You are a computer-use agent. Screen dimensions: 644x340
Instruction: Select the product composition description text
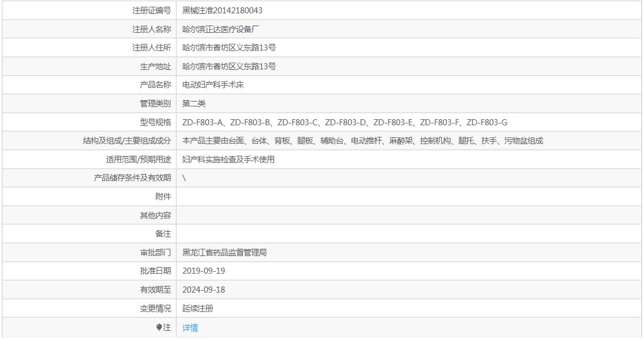(363, 141)
